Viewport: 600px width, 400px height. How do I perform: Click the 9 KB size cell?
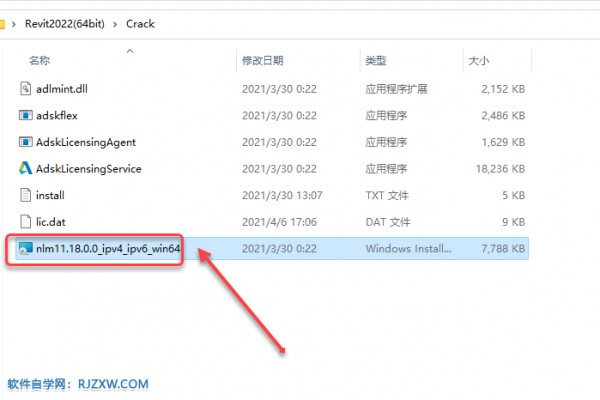514,222
